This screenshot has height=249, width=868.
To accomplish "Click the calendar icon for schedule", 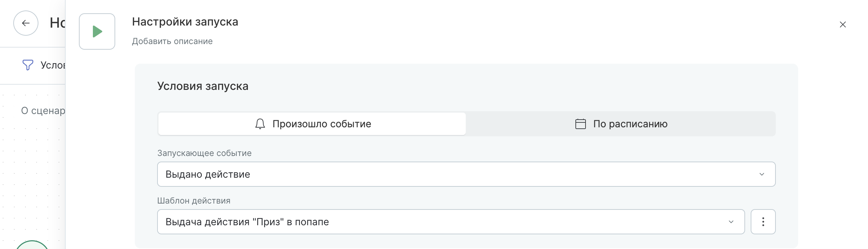I will coord(580,124).
